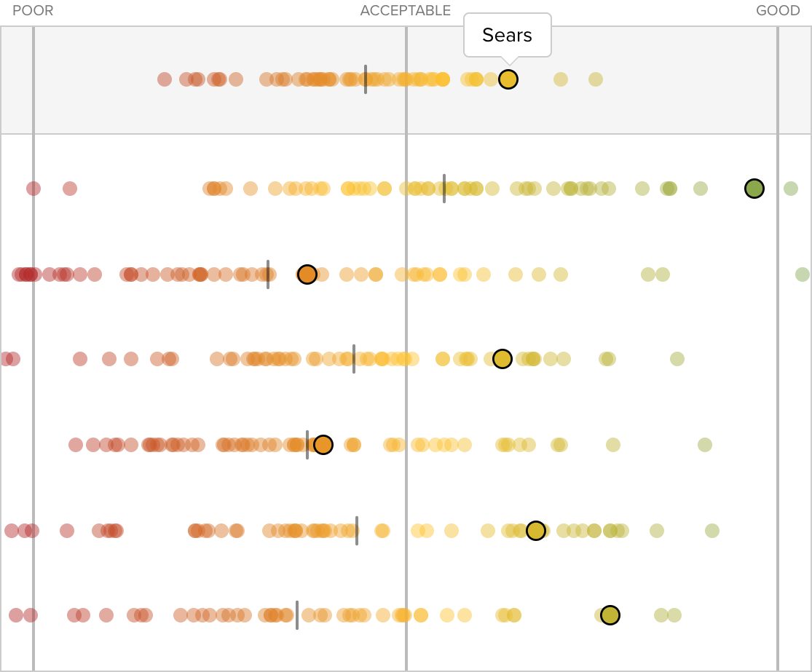Viewport: 812px width, 672px height.
Task: Click the highlighted Sears dot
Action: coord(508,79)
